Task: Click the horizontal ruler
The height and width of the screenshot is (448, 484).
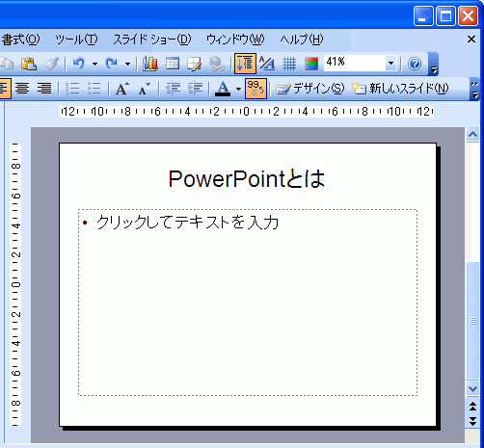Action: pyautogui.click(x=247, y=112)
